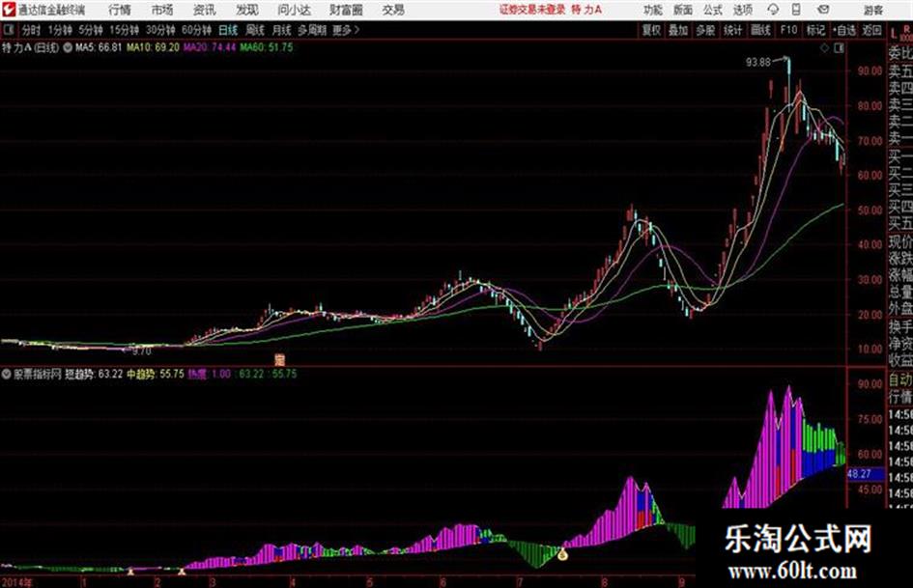Open the 问小达 menu
913x588 pixels.
click(x=294, y=10)
